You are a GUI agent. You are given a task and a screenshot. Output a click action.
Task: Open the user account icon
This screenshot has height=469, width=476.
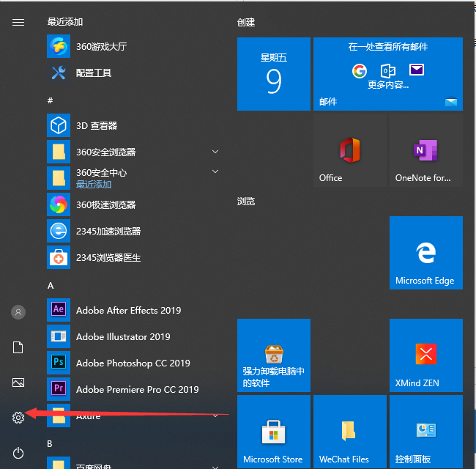click(x=18, y=312)
